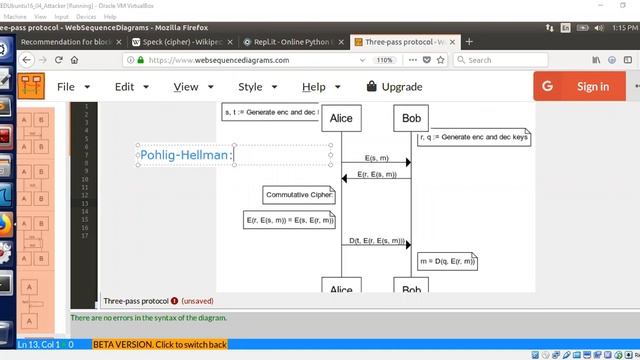Viewport: 640px width, 360px height.
Task: Close the Repl.it Online Python tab
Action: (341, 42)
